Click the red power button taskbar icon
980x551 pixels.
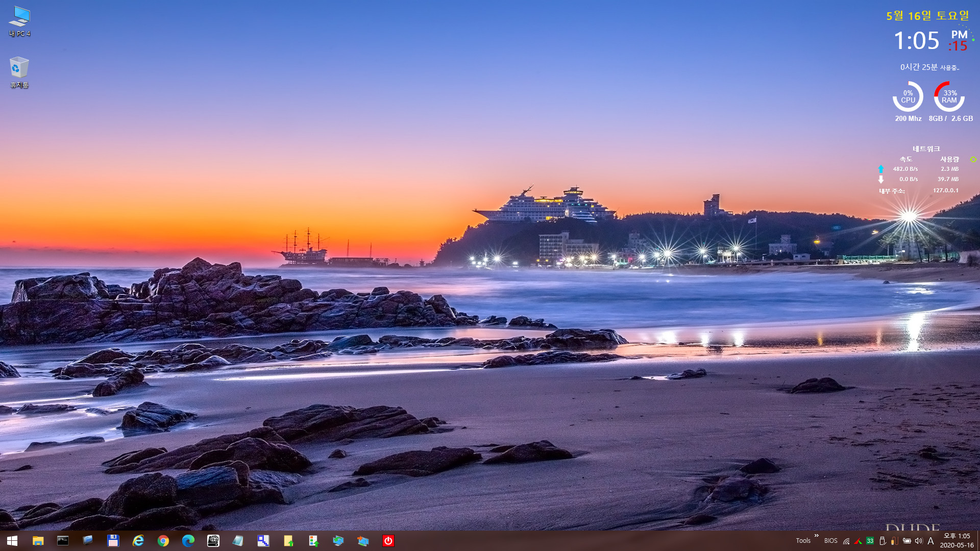point(388,541)
